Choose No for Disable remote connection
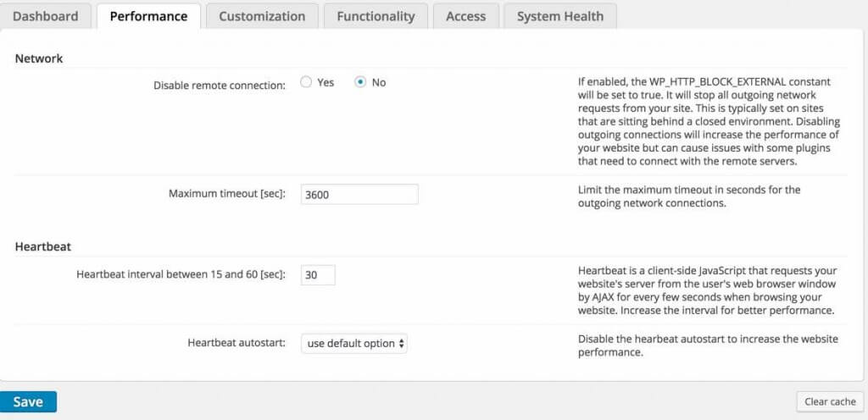The image size is (868, 420). (360, 82)
